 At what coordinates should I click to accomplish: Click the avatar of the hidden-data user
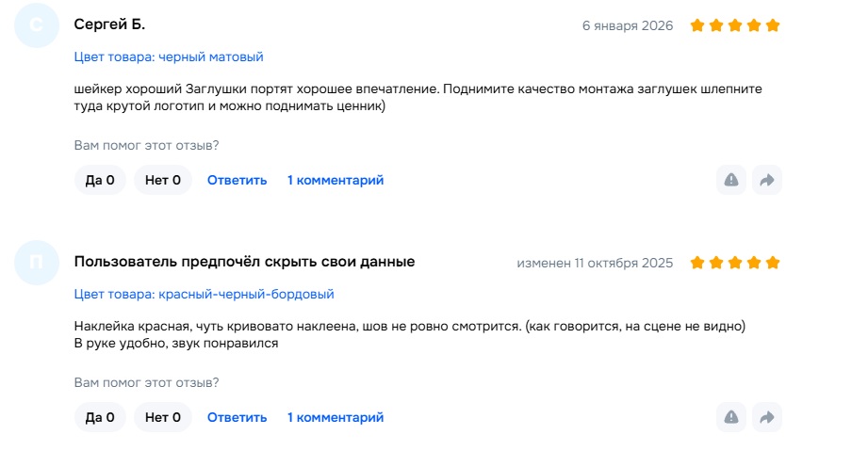click(x=37, y=263)
